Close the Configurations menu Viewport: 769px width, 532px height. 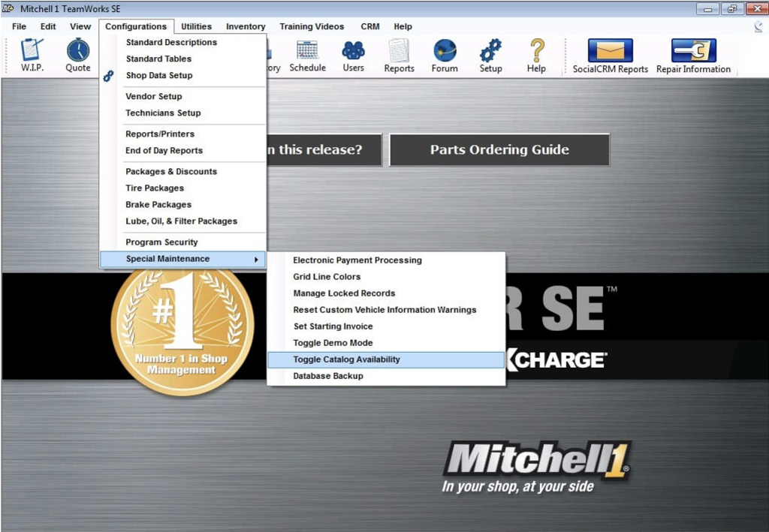136,26
